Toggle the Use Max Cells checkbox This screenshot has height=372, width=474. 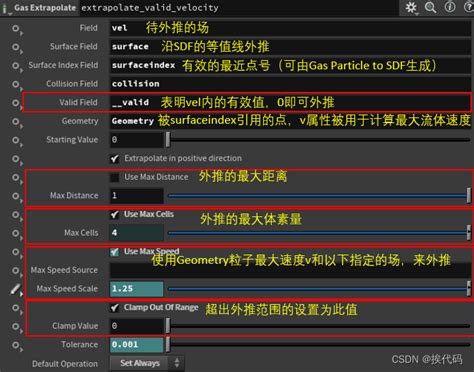115,215
